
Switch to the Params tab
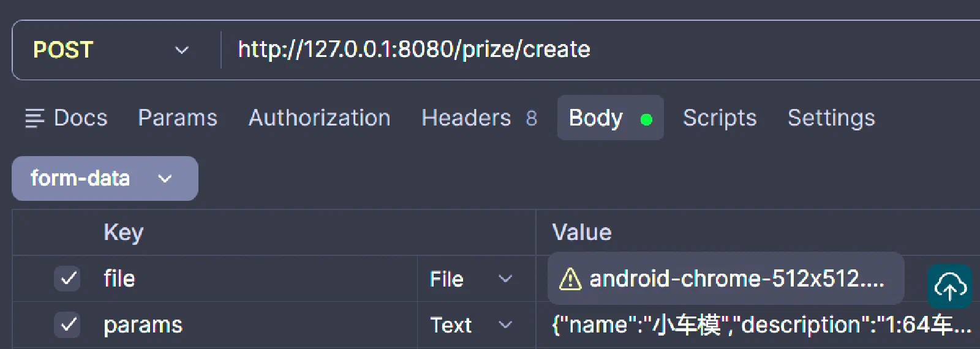tap(178, 118)
